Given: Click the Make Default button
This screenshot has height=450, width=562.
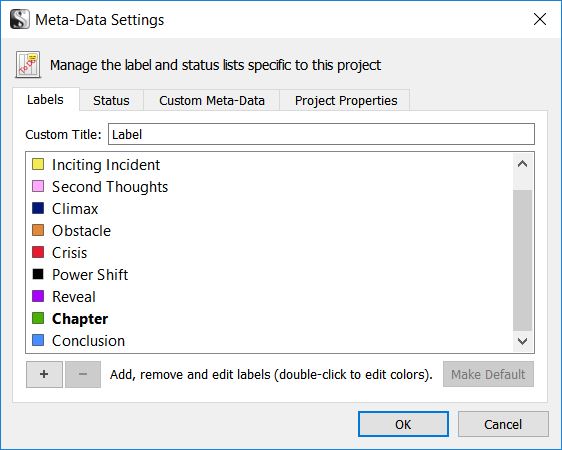Looking at the screenshot, I should tap(488, 374).
